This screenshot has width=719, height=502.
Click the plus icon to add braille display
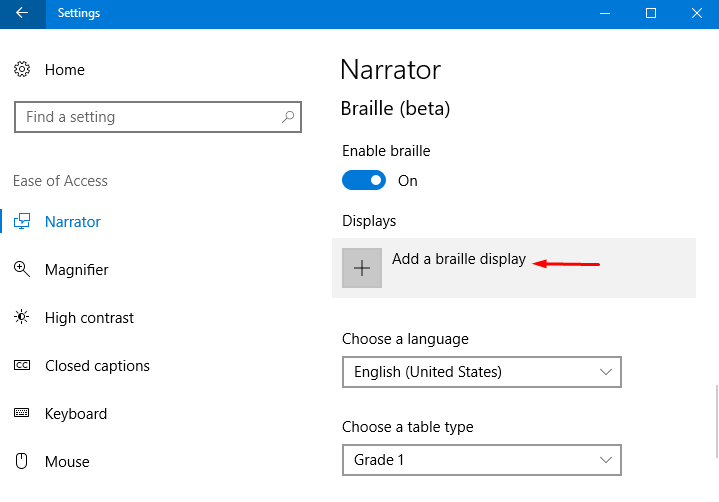(x=362, y=268)
